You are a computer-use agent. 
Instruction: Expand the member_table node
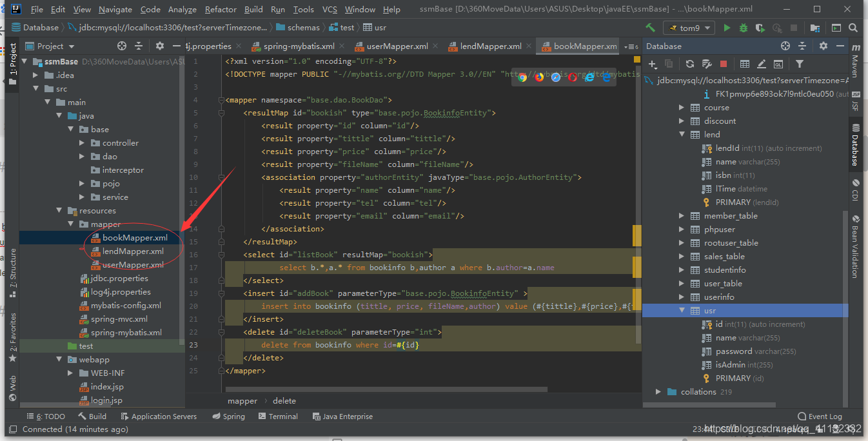point(682,216)
